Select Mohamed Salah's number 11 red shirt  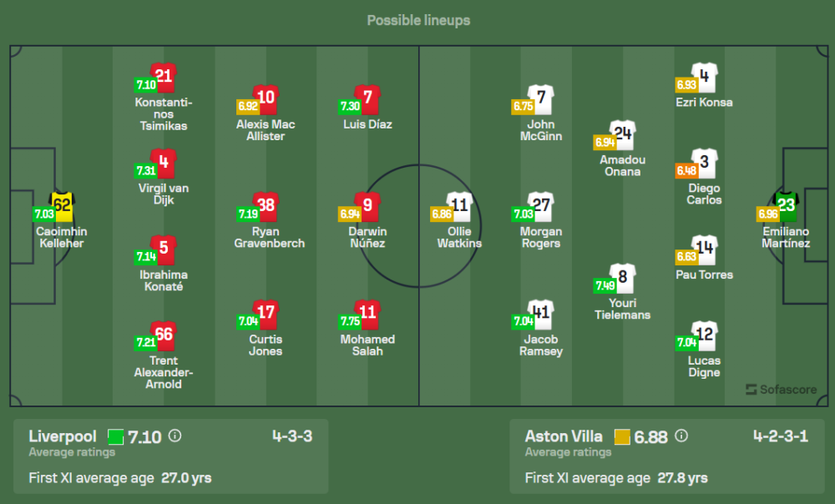(367, 313)
